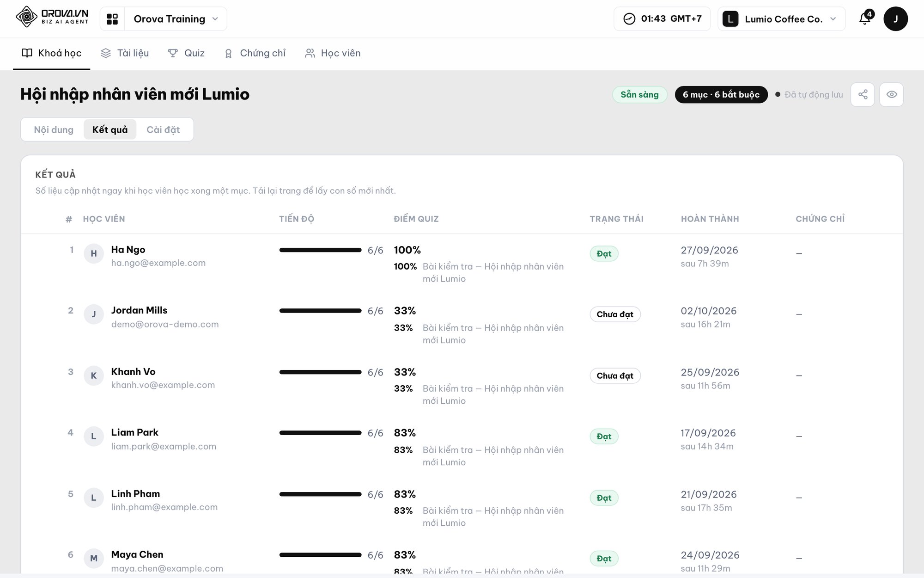
Task: Select the Kết quả sub-tab
Action: pyautogui.click(x=110, y=129)
